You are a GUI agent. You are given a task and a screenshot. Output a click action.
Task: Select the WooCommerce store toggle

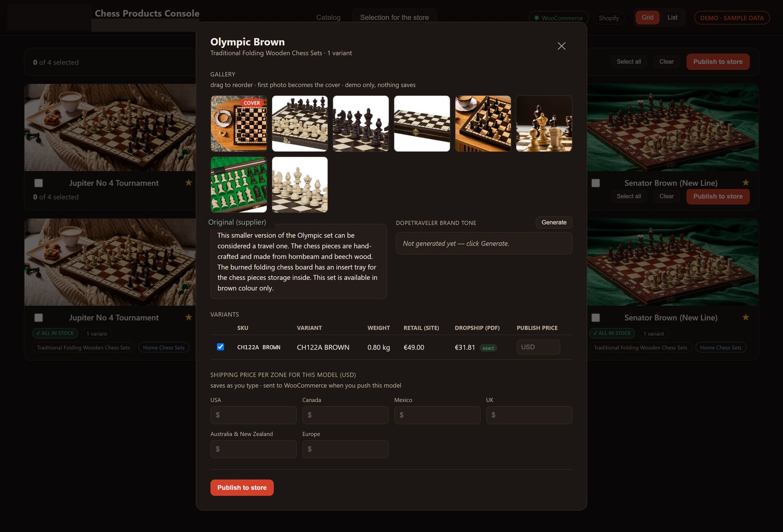(x=558, y=18)
